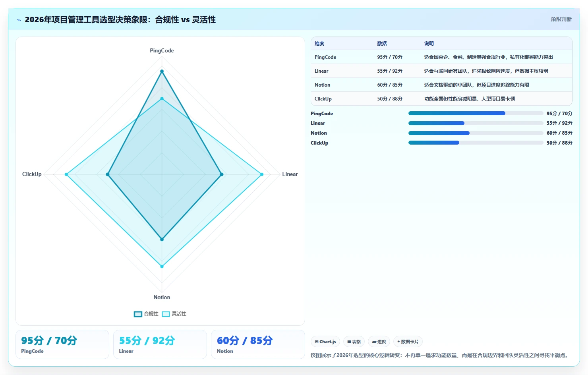Screen dimensions: 588x375
Task: Click the Notion progress bar
Action: pos(476,133)
